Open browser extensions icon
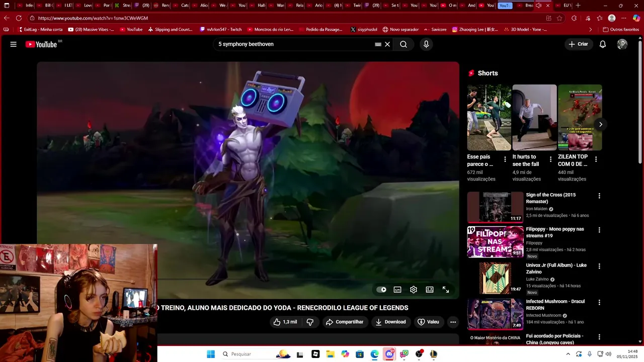This screenshot has width=644, height=362. pyautogui.click(x=574, y=18)
